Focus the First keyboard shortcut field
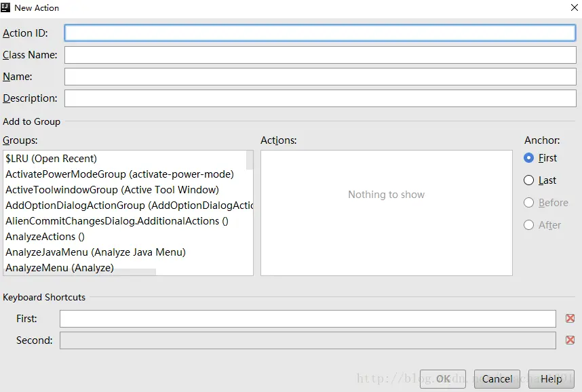The image size is (582, 392). (x=308, y=319)
